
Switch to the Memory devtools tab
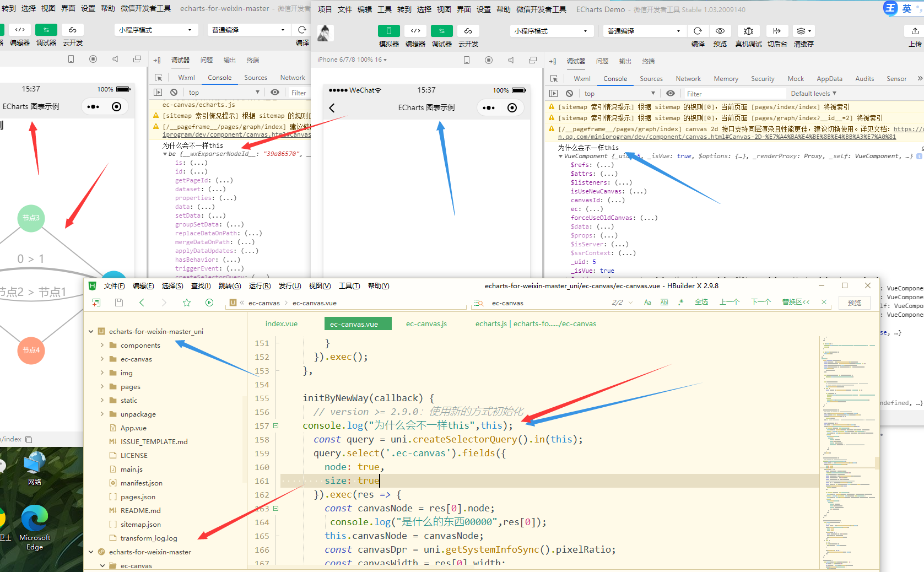[x=726, y=79]
